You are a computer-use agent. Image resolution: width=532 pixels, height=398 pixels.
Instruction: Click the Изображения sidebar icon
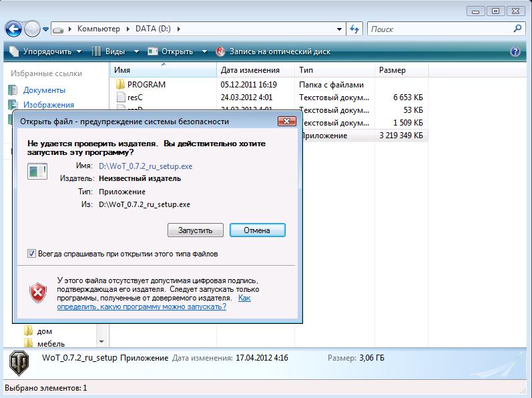click(x=13, y=104)
